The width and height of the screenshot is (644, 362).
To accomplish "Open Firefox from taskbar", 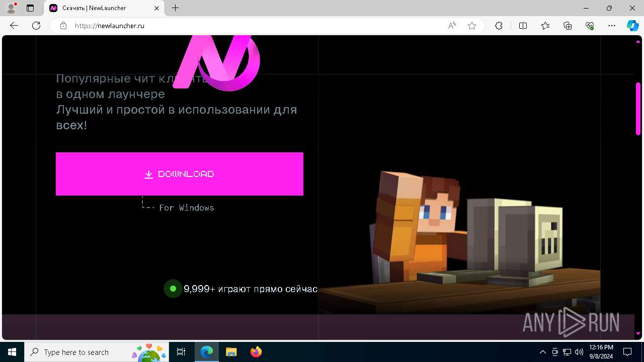I will pyautogui.click(x=256, y=352).
